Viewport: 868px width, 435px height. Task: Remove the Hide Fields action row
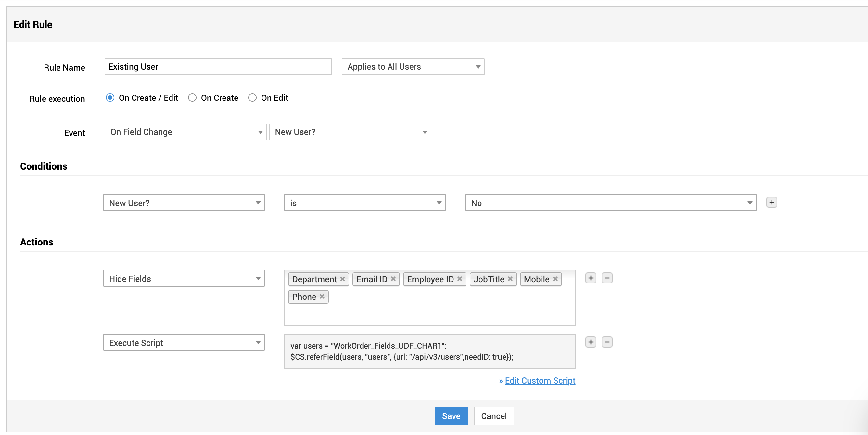point(606,278)
